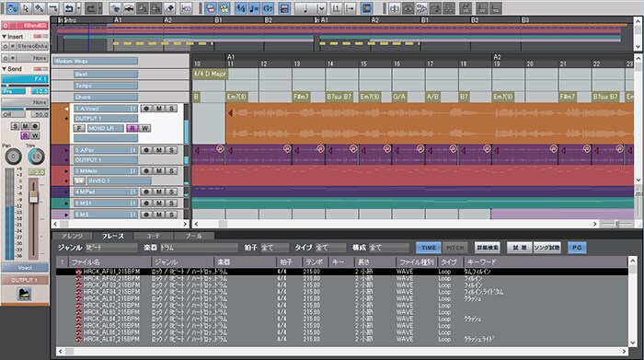The image size is (644, 360).
Task: Collapse the Insert section
Action: pyautogui.click(x=4, y=37)
